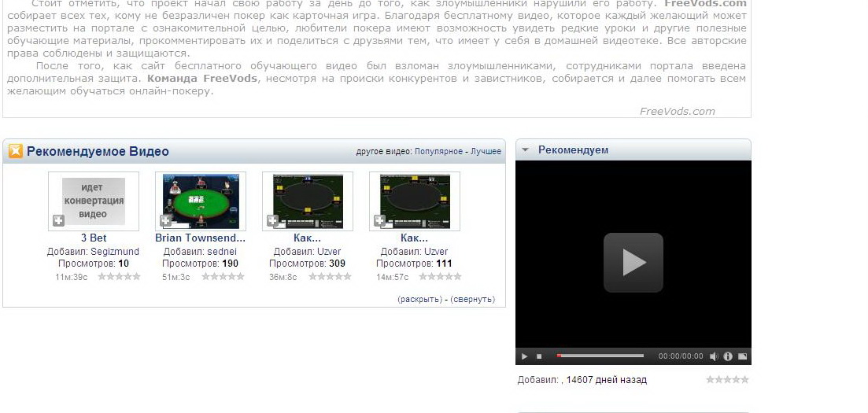Stop the video with the square stop icon
Viewport: 868px width, 413px height.
pyautogui.click(x=539, y=356)
